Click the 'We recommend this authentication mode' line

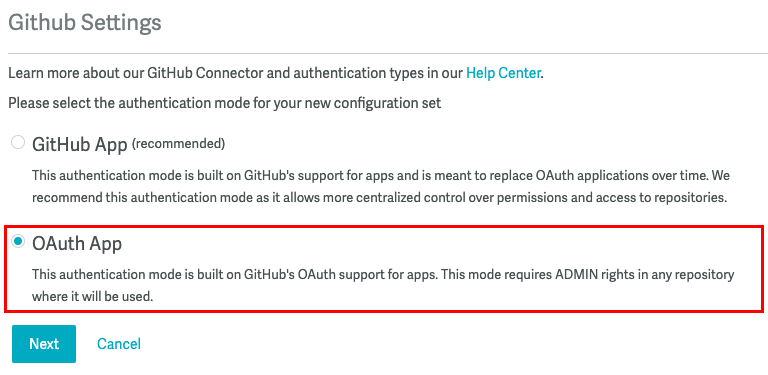378,198
